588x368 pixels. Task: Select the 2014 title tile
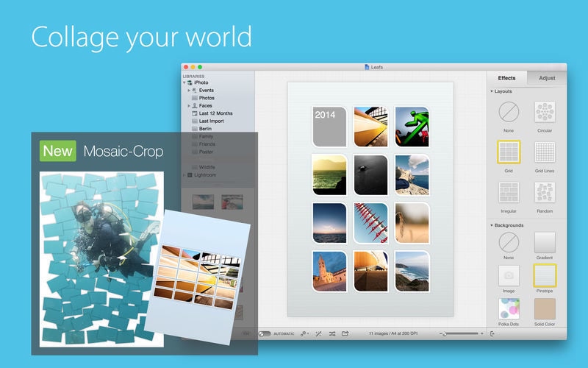pos(329,127)
